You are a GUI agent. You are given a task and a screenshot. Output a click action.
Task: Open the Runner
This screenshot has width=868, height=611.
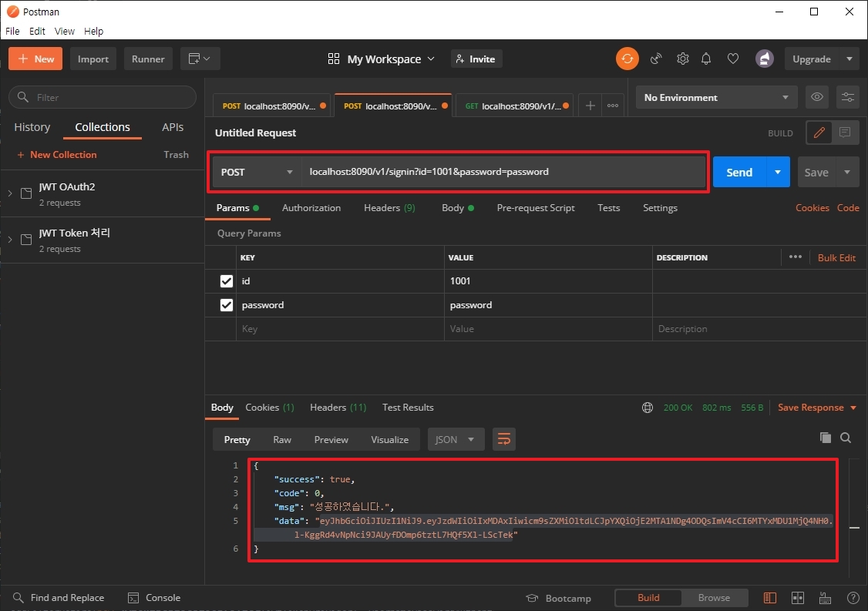148,59
